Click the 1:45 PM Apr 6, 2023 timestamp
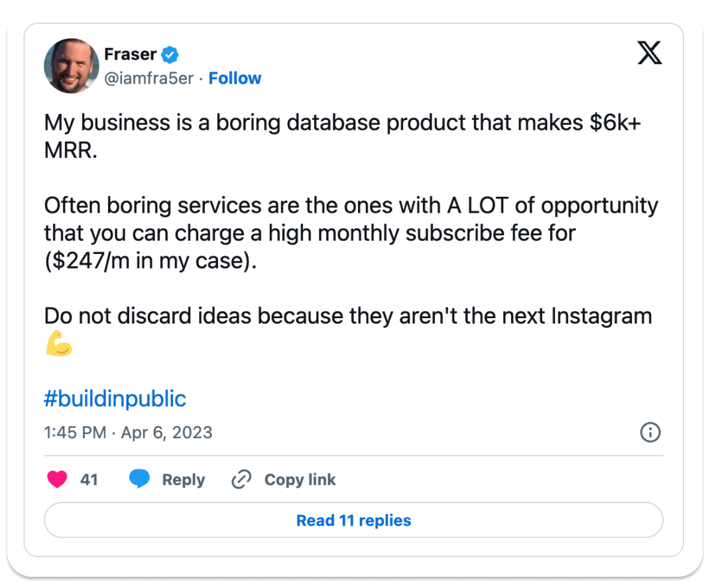The width and height of the screenshot is (712, 588). tap(128, 433)
